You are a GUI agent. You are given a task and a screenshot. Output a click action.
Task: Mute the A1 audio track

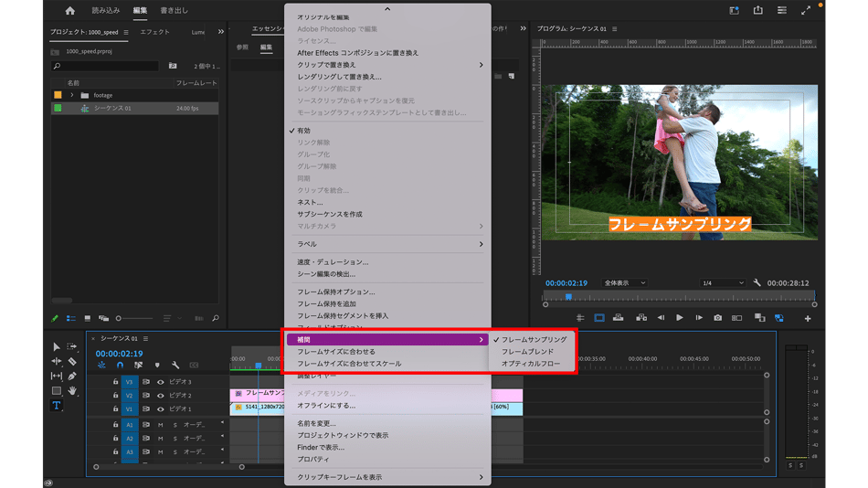pyautogui.click(x=160, y=425)
